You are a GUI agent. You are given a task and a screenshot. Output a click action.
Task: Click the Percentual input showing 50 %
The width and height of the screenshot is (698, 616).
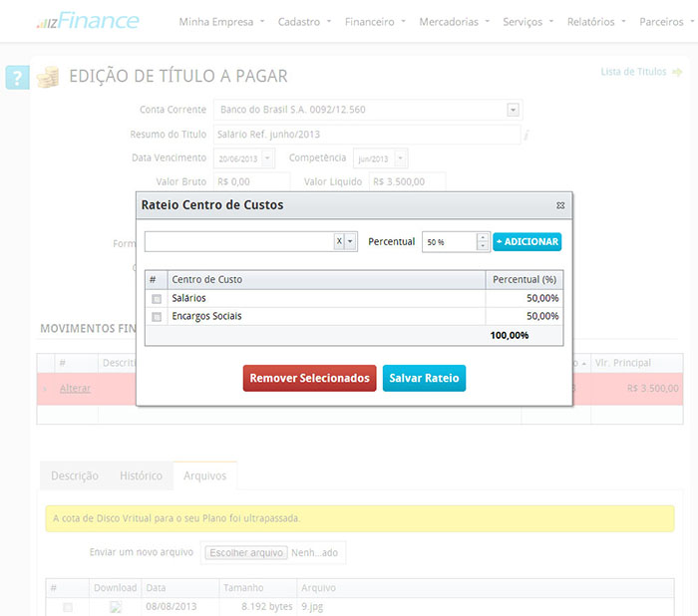(x=450, y=241)
